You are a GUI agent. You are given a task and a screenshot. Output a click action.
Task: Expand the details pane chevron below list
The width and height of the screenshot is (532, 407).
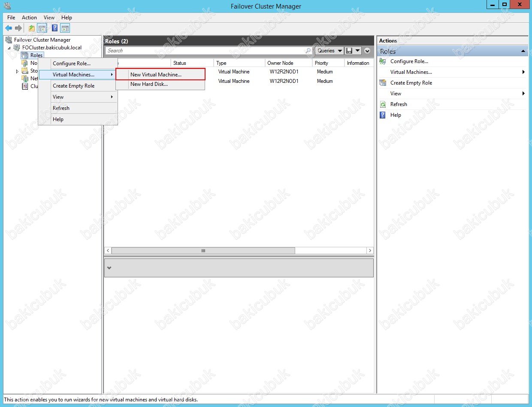point(109,268)
